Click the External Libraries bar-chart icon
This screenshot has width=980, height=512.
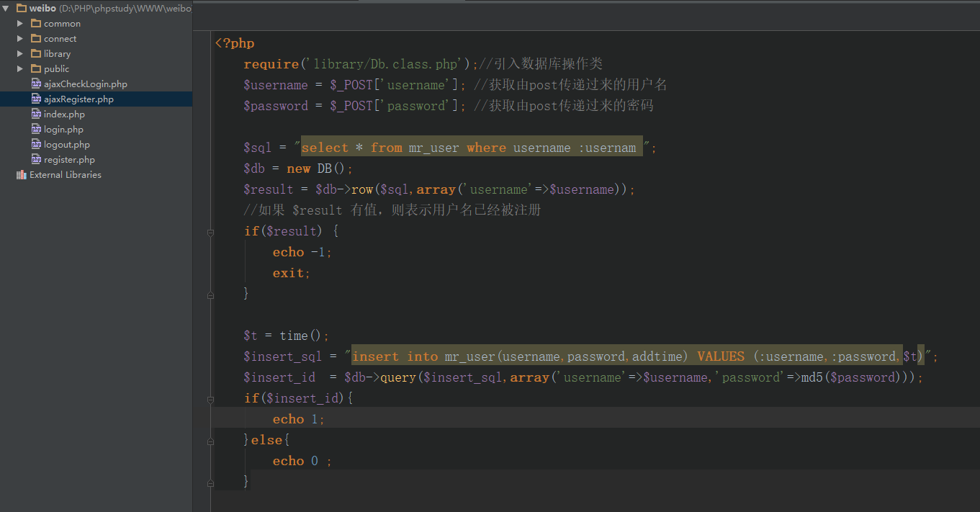pos(21,175)
